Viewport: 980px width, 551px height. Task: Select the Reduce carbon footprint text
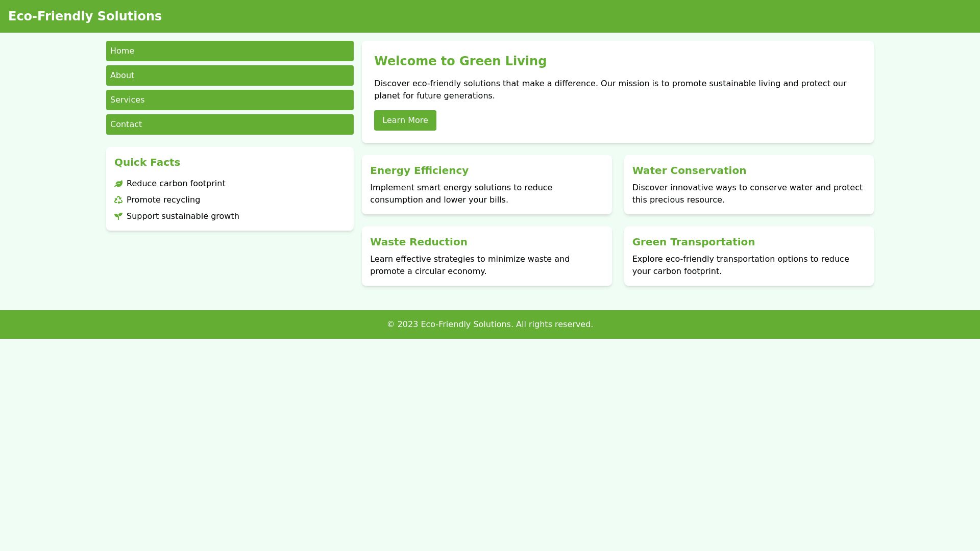[x=176, y=184]
